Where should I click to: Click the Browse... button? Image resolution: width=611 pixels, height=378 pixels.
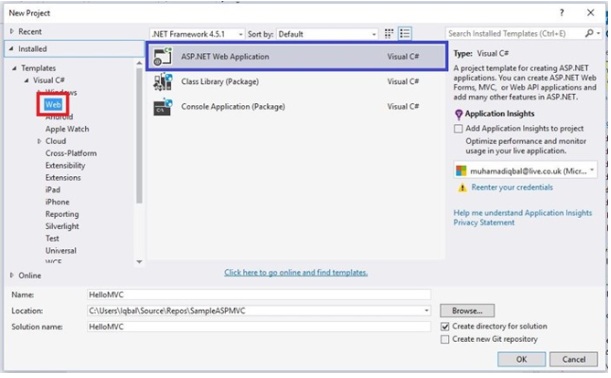(467, 311)
